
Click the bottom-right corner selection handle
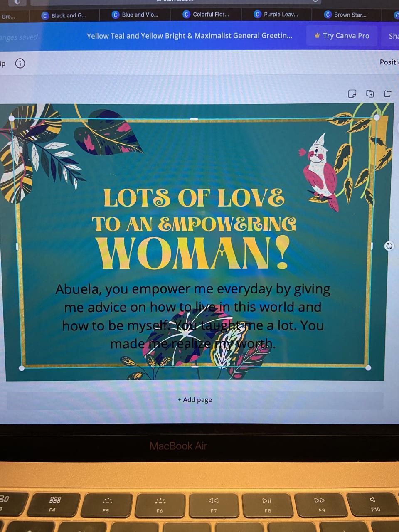click(368, 367)
